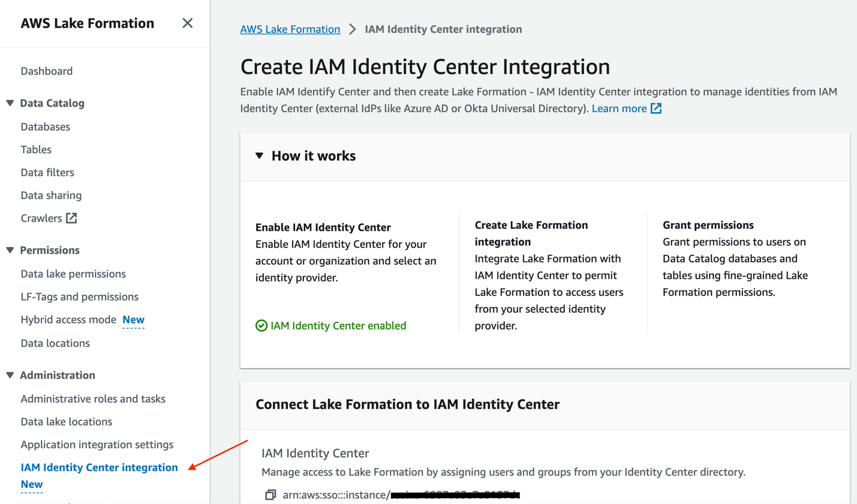Click the Create Lake Formation integration step title
This screenshot has width=857, height=504.
(531, 234)
